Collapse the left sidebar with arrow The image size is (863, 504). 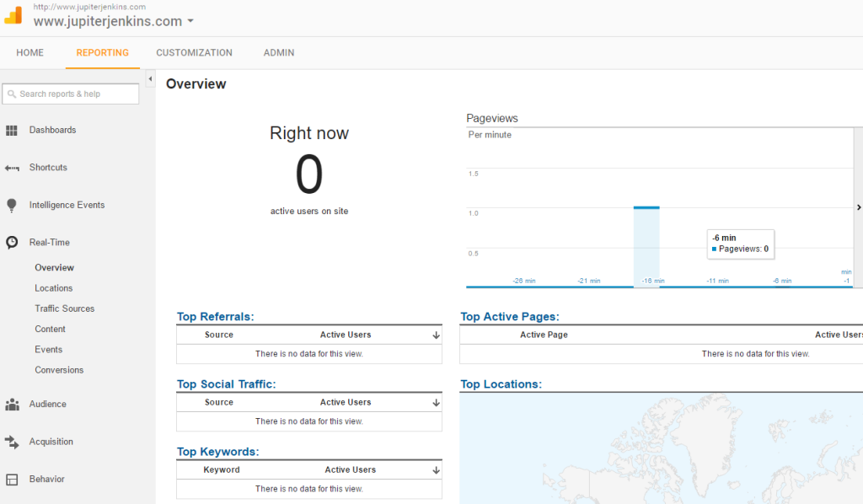click(150, 78)
